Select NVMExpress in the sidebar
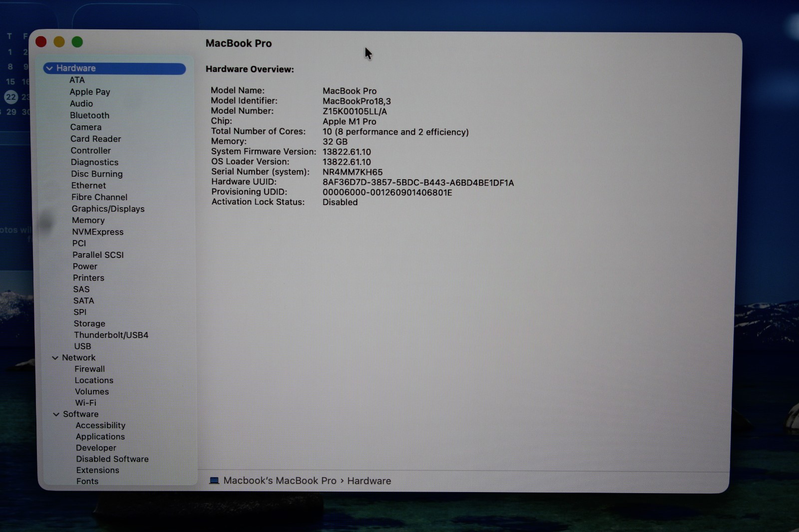This screenshot has width=799, height=532. [98, 232]
